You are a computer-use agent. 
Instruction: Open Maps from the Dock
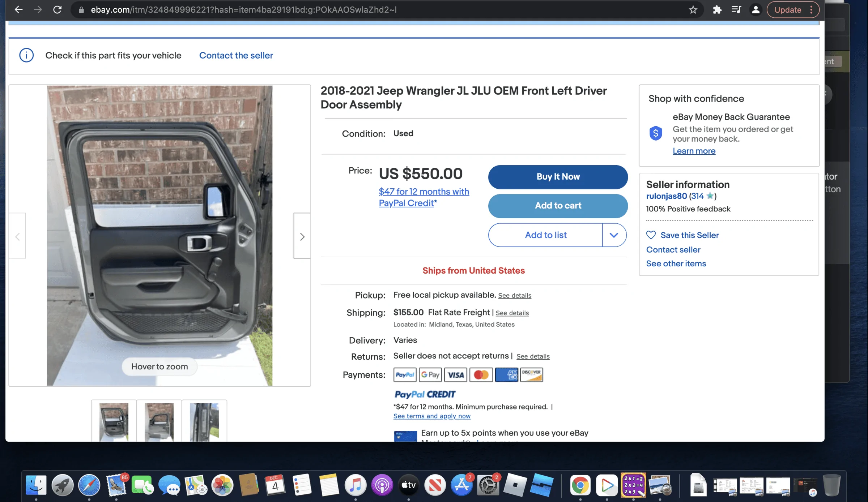[196, 485]
